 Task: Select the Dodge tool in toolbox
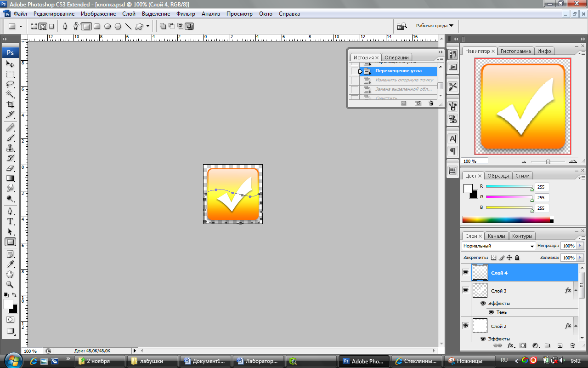coord(10,199)
